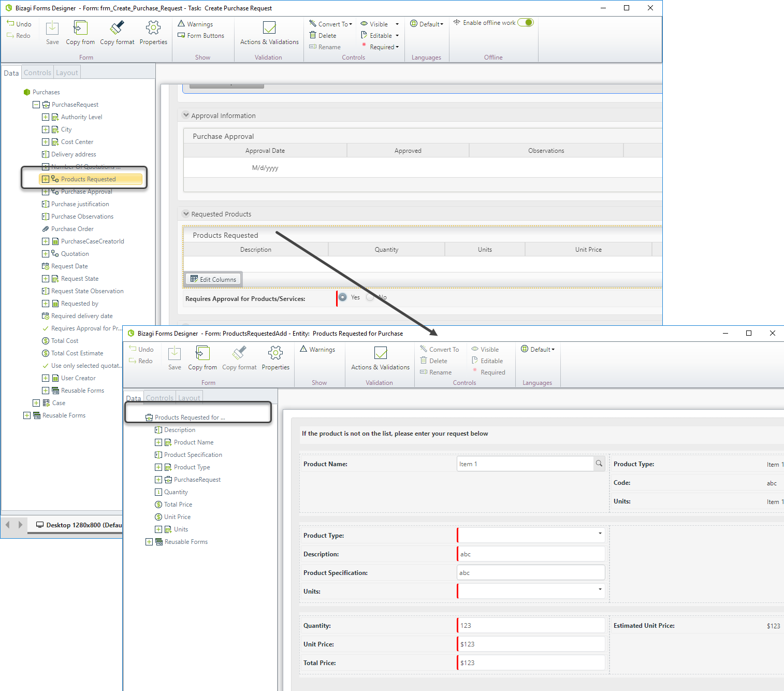This screenshot has width=784, height=691.
Task: Expand the Product Name node in the ProductsRequestedAdd tree
Action: 158,442
